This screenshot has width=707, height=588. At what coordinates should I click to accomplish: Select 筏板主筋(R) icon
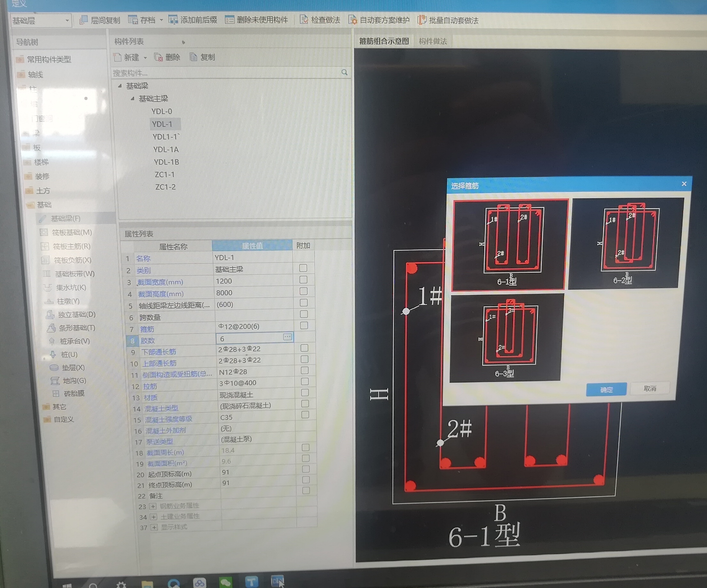pyautogui.click(x=45, y=246)
